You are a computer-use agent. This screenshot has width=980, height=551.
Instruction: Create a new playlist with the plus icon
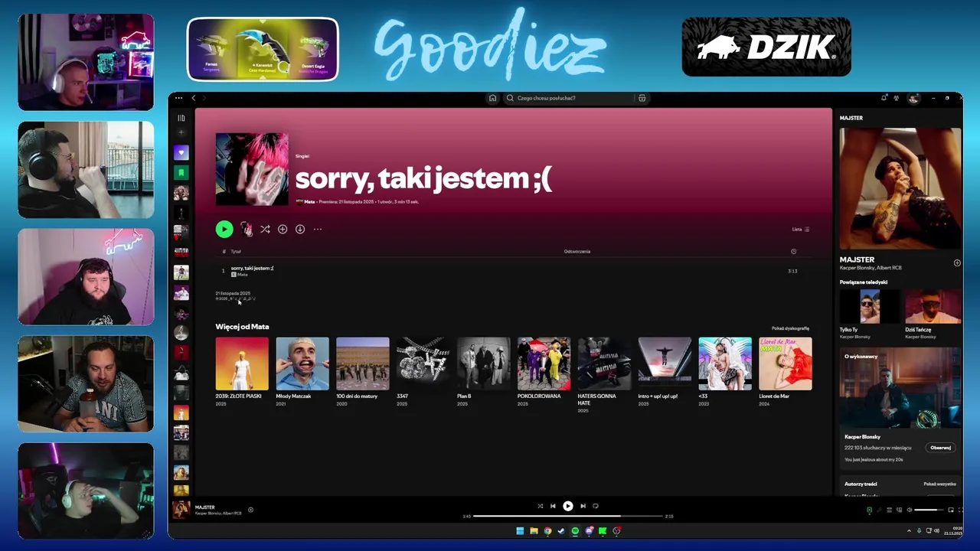pos(181,133)
